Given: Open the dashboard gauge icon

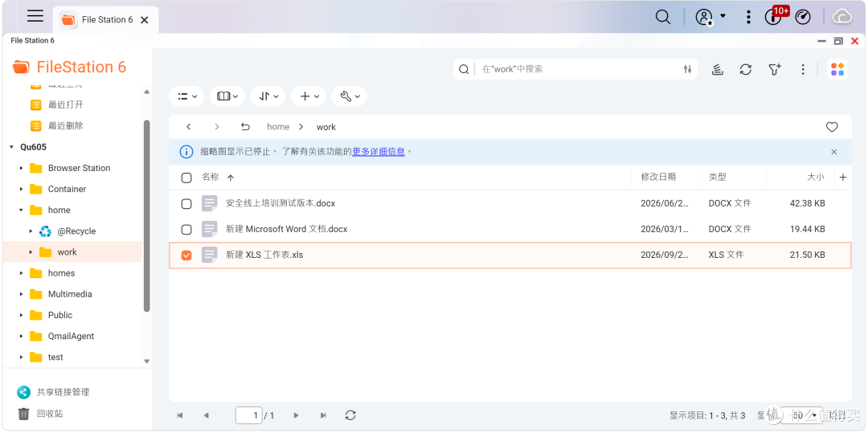Looking at the screenshot, I should coord(803,17).
